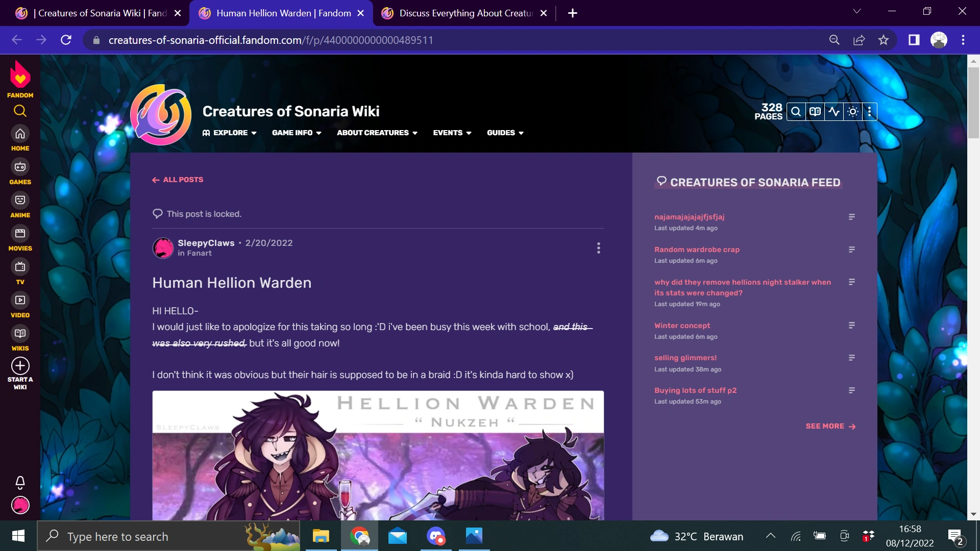Image resolution: width=980 pixels, height=551 pixels.
Task: Launch Discord from the taskbar
Action: [x=435, y=536]
